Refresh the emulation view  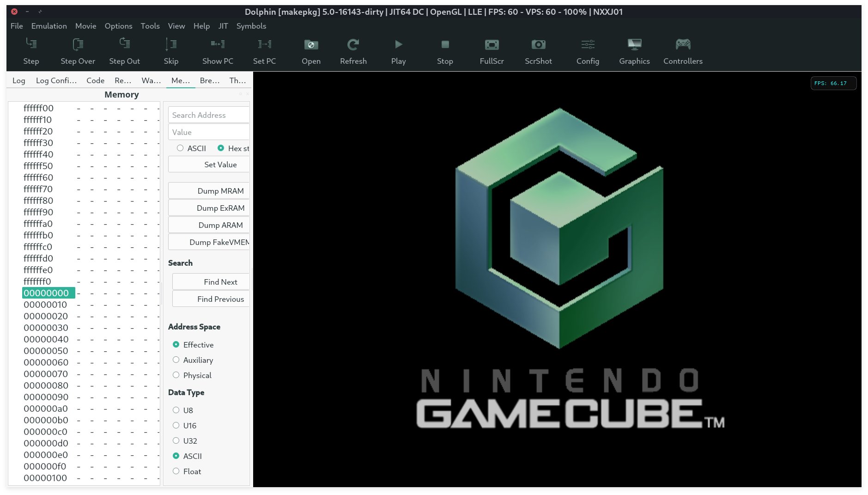pyautogui.click(x=353, y=44)
